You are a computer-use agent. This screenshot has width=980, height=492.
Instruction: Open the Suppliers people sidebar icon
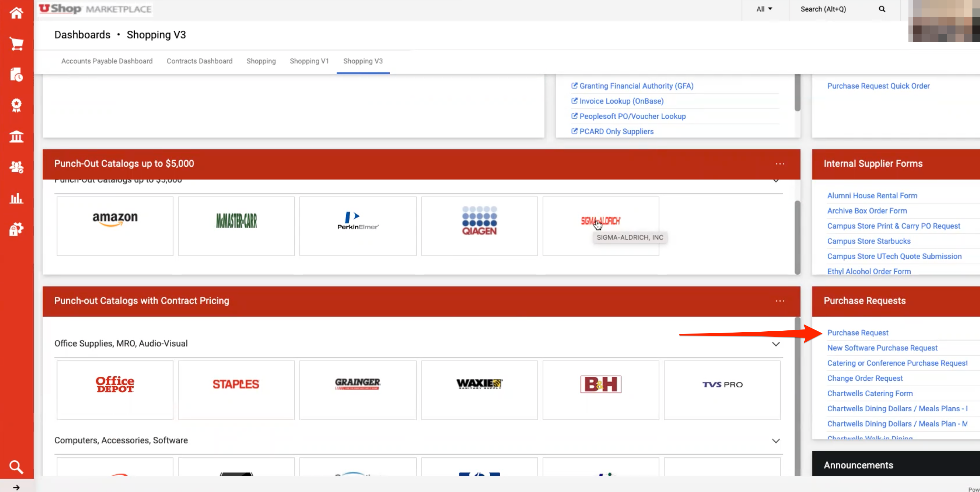[16, 167]
